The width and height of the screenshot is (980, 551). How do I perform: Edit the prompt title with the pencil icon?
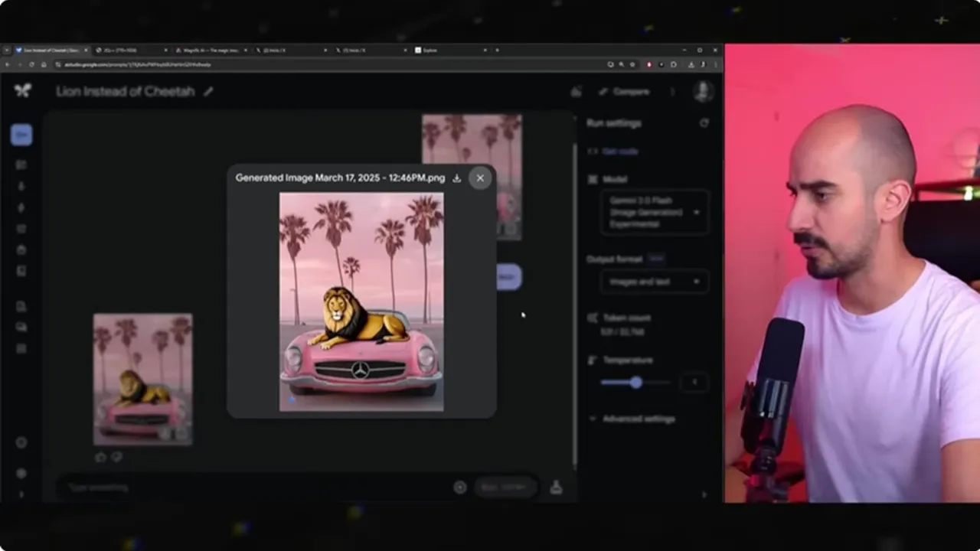coord(208,92)
